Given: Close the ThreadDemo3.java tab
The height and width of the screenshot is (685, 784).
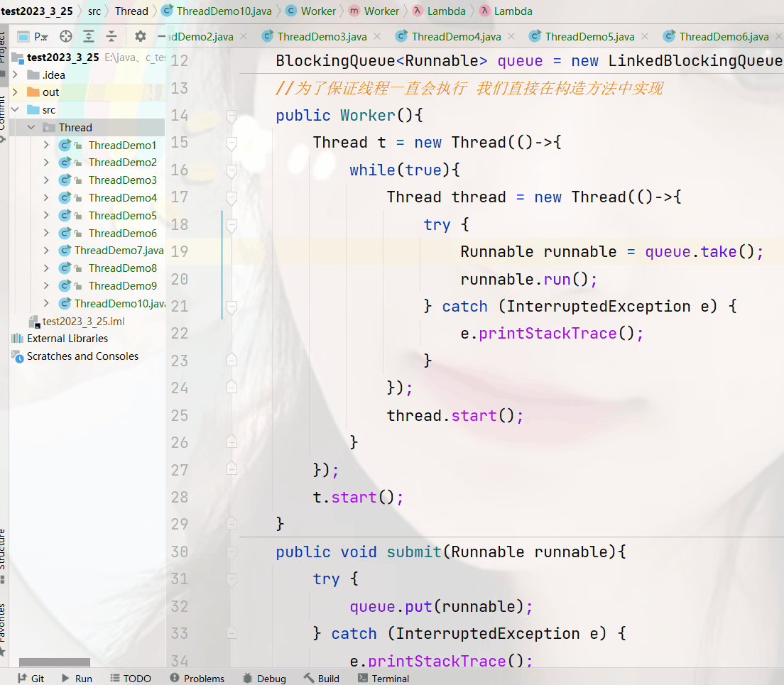Looking at the screenshot, I should tap(377, 36).
